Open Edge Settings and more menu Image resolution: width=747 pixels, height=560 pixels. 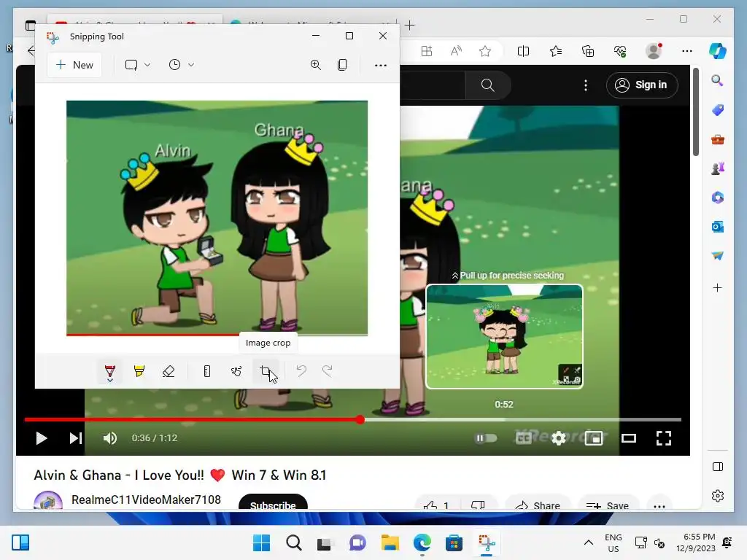pyautogui.click(x=687, y=51)
